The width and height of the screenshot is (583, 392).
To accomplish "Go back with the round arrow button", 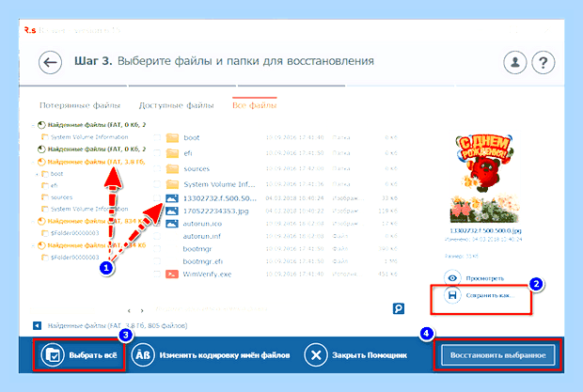I will (x=50, y=62).
